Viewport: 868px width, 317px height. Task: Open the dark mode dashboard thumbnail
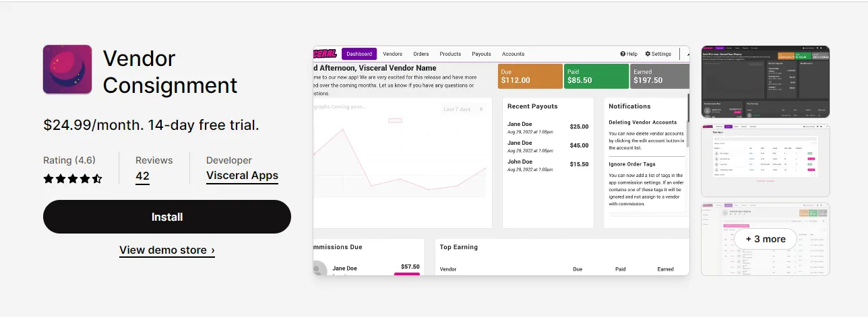click(x=765, y=81)
